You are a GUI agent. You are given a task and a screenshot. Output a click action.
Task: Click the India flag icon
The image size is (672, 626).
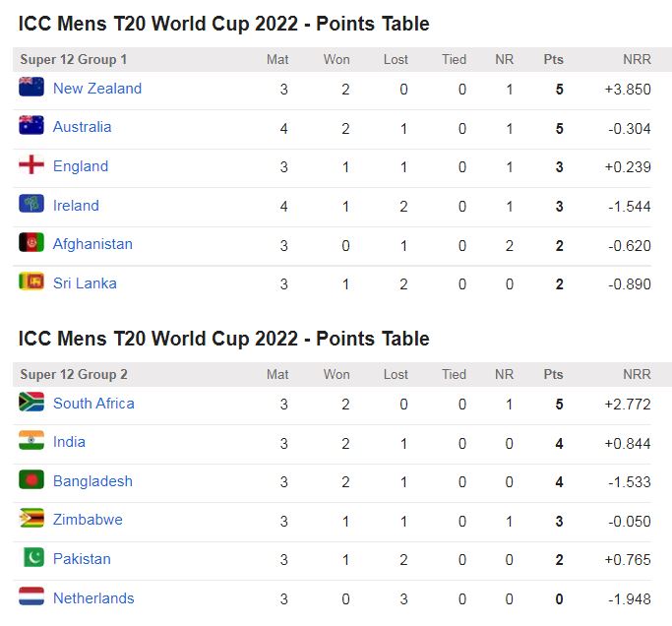tap(31, 441)
